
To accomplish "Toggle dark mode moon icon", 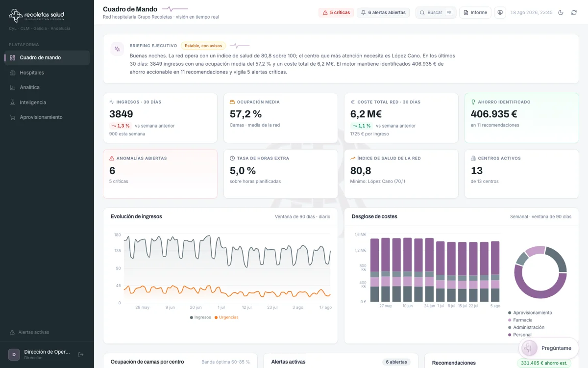I will (561, 13).
